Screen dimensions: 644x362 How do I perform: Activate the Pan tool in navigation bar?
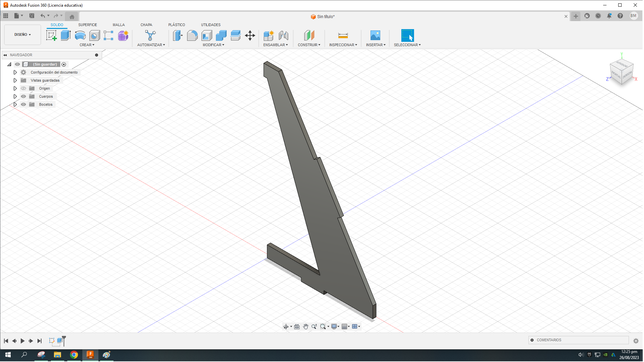(x=305, y=326)
